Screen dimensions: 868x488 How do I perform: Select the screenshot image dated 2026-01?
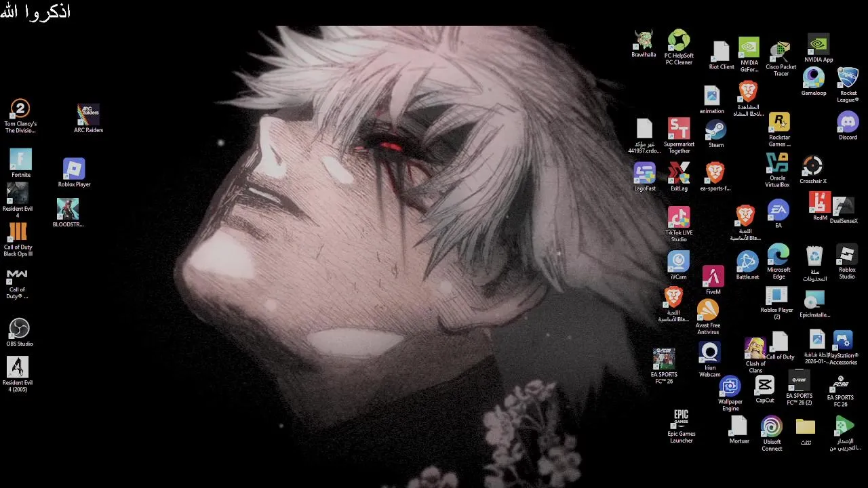(x=817, y=348)
